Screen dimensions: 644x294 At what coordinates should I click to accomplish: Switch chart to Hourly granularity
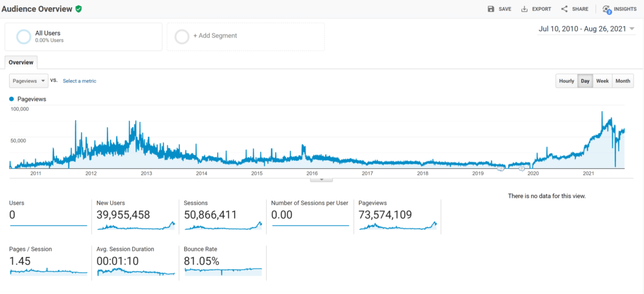pyautogui.click(x=566, y=81)
